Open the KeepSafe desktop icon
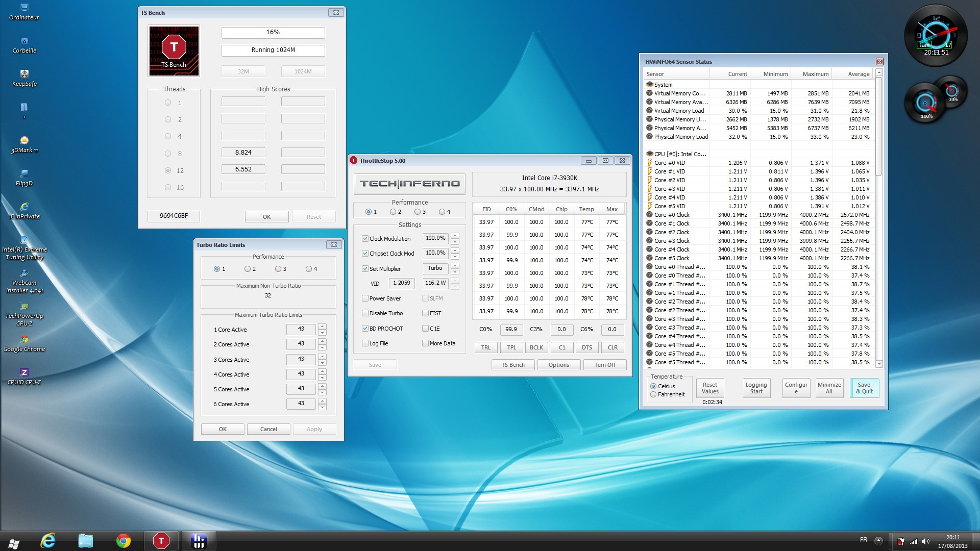The width and height of the screenshot is (980, 551). click(24, 78)
